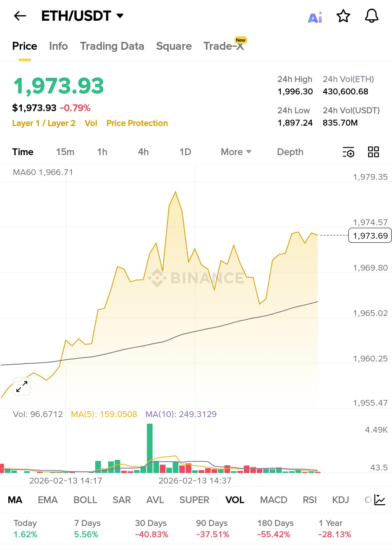The image size is (392, 550).
Task: Click the Vol: 96.6712 label
Action: click(x=38, y=414)
